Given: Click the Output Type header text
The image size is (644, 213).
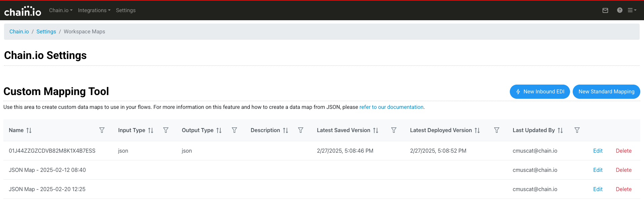Looking at the screenshot, I should coord(198,130).
